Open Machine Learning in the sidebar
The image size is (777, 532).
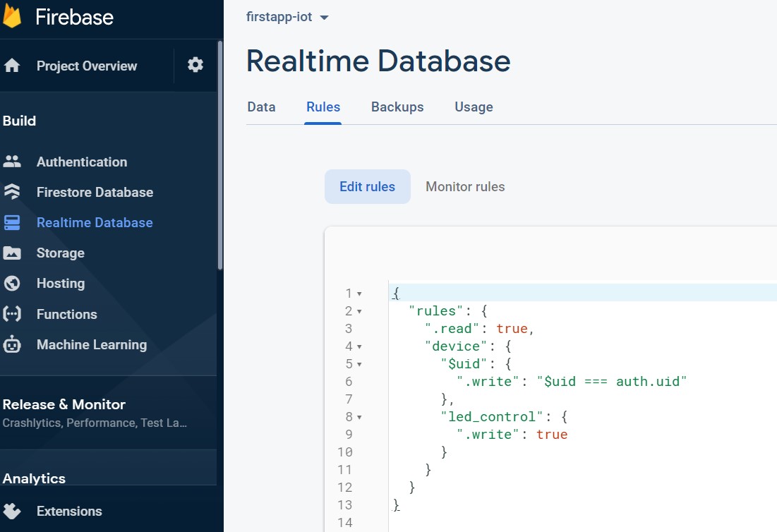click(92, 345)
